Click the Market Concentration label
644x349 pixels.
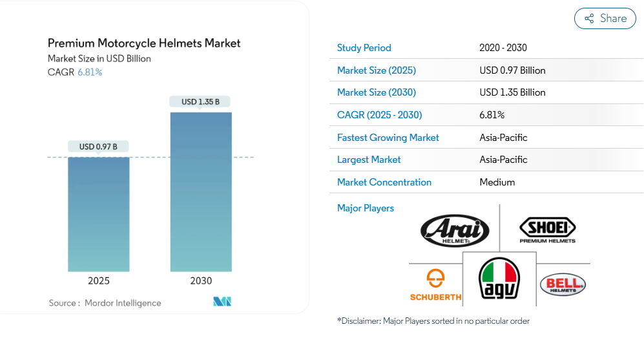point(384,182)
